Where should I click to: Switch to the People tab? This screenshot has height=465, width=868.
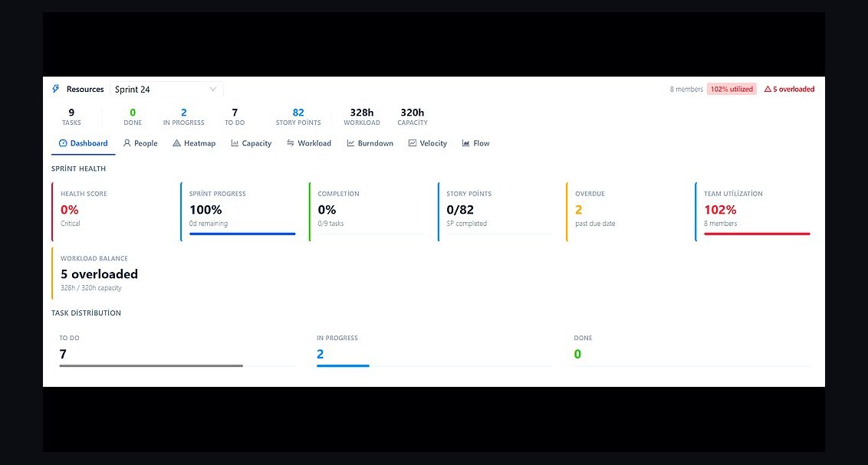140,143
